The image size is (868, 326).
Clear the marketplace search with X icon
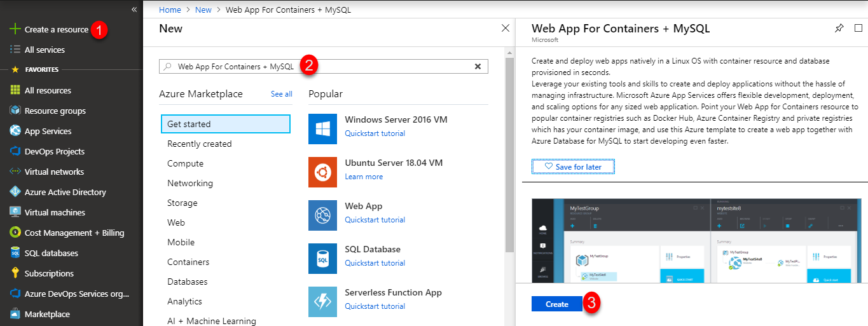coord(478,66)
